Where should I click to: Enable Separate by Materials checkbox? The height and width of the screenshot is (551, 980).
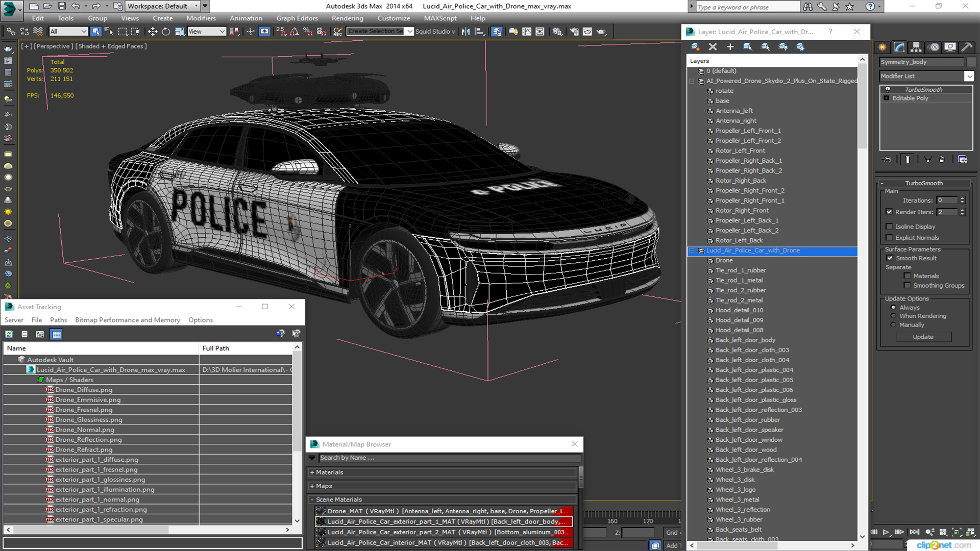point(908,276)
